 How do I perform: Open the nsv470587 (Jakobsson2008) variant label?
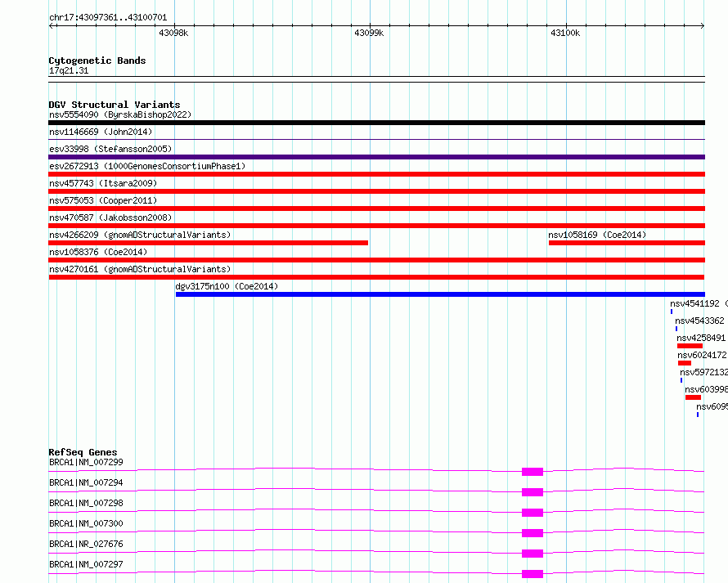pyautogui.click(x=110, y=218)
